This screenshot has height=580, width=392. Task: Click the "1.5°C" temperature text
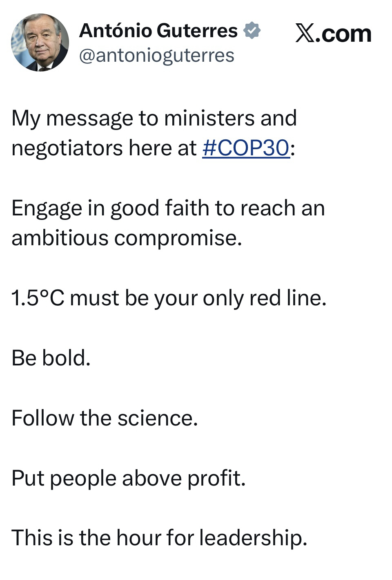point(38,298)
